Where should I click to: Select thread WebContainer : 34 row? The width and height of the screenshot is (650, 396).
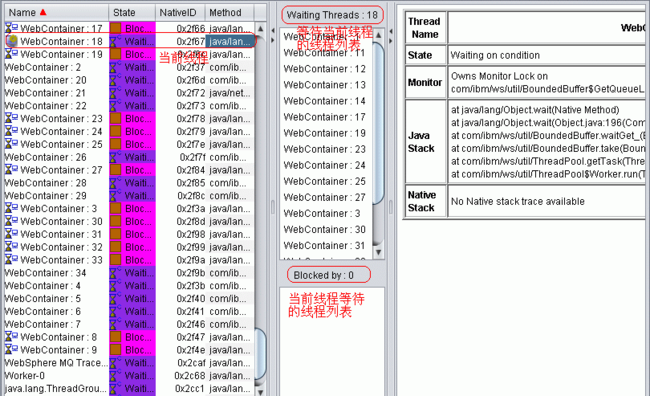tap(129, 272)
